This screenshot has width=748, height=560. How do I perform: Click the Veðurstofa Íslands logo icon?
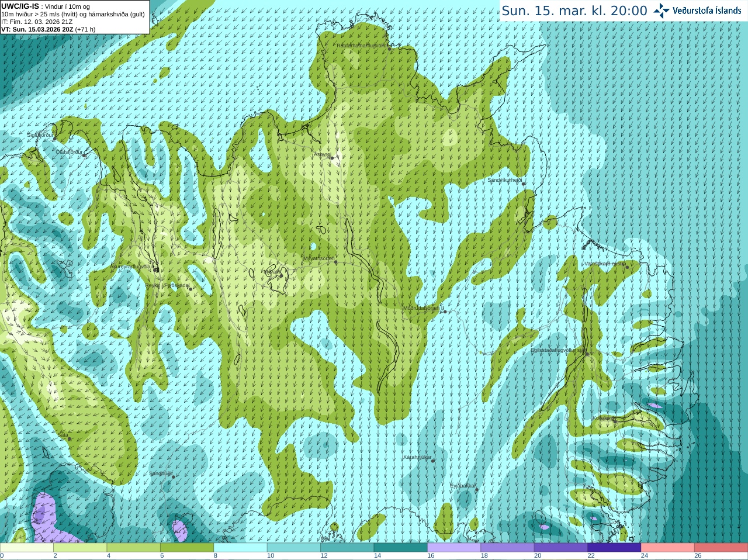(662, 11)
